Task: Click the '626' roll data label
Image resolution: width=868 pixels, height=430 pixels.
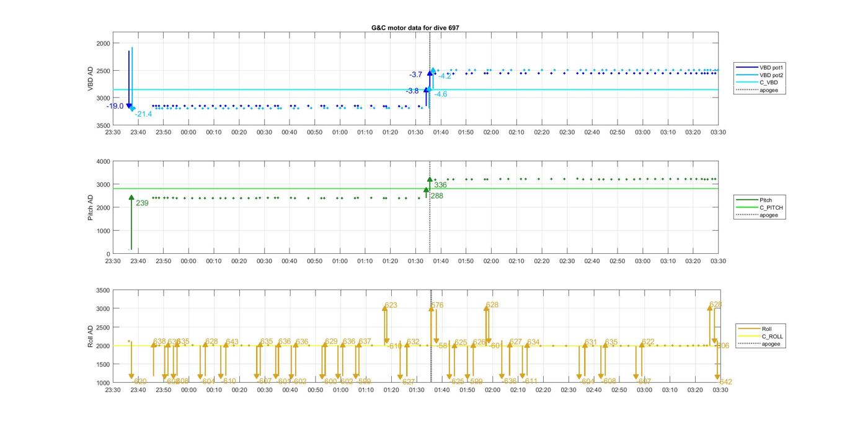Action: point(479,343)
